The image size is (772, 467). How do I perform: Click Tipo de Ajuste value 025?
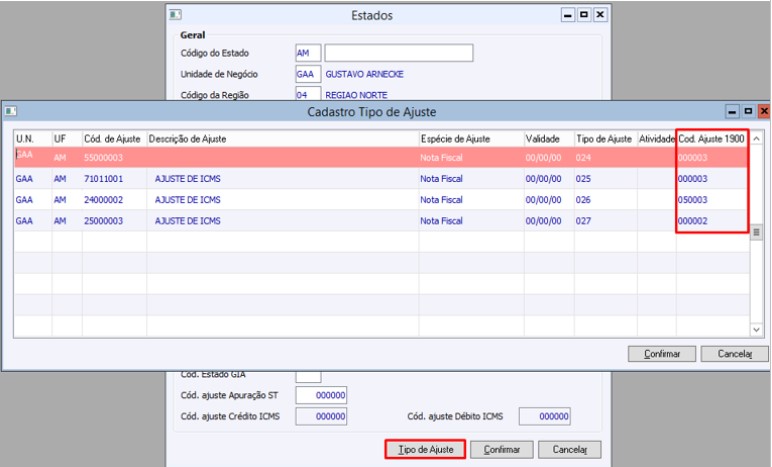pyautogui.click(x=583, y=179)
